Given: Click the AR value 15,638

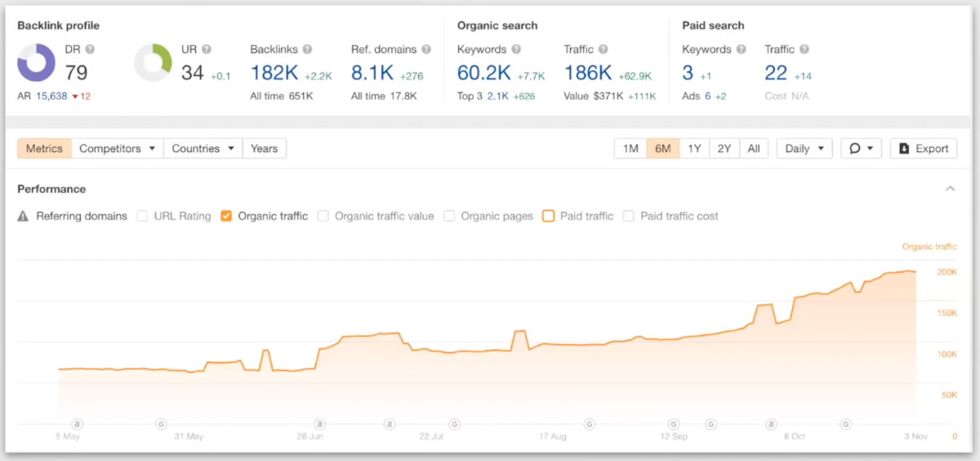Looking at the screenshot, I should coord(51,96).
